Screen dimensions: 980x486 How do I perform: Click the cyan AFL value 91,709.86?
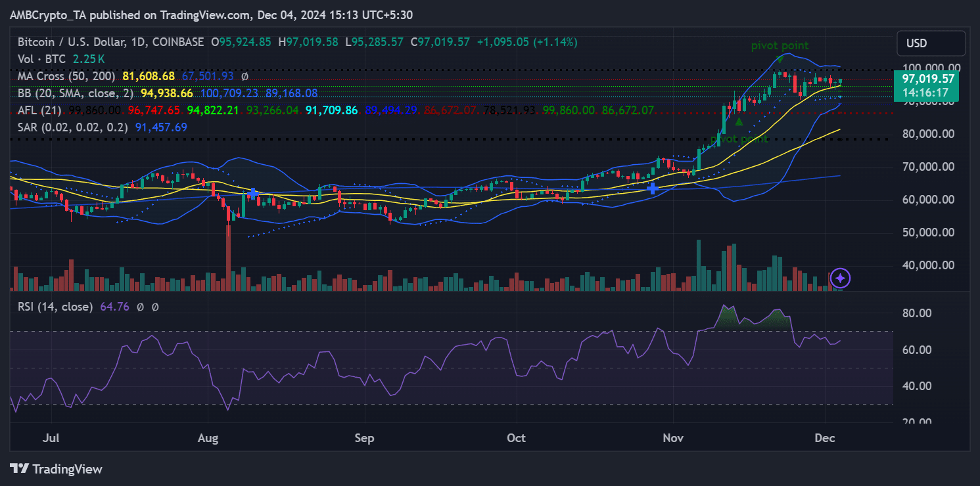click(x=331, y=110)
